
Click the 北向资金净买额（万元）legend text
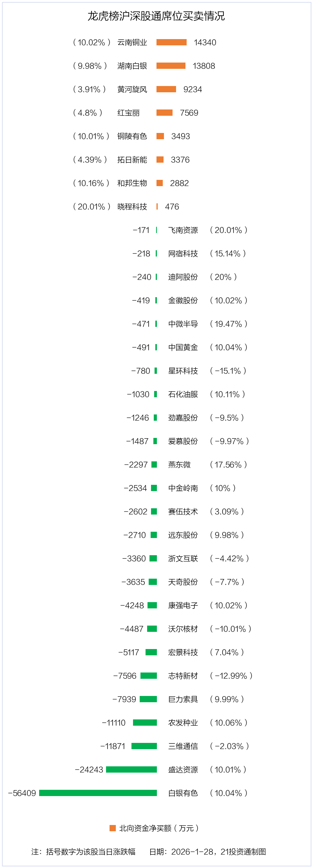pos(159,828)
